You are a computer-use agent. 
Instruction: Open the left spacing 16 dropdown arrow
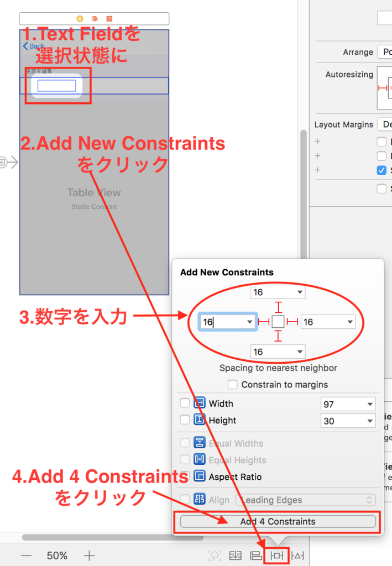tap(249, 322)
